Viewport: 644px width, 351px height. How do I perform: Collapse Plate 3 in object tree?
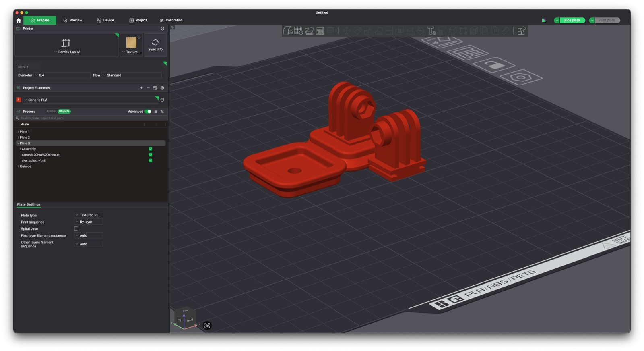[18, 143]
